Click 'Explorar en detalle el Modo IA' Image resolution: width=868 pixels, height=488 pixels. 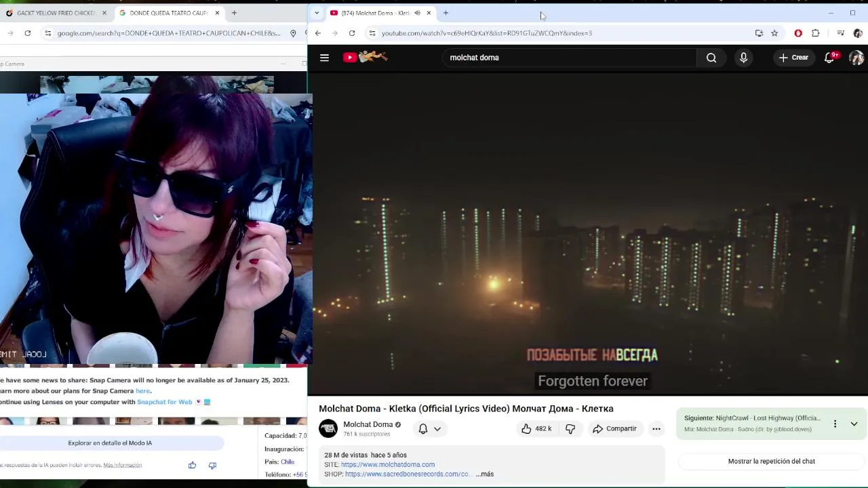point(110,443)
